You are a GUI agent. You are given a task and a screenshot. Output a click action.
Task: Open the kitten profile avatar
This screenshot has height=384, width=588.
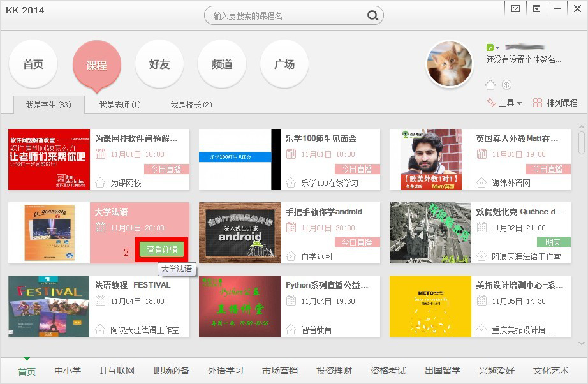click(x=450, y=64)
